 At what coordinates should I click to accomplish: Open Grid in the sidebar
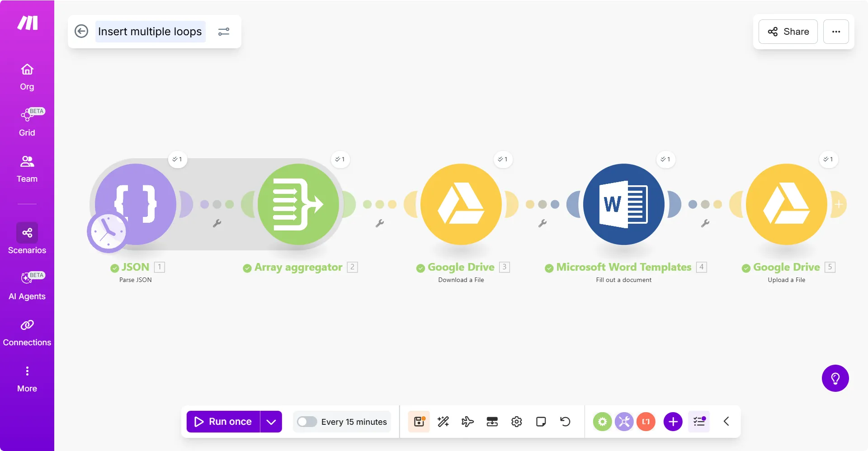point(27,123)
